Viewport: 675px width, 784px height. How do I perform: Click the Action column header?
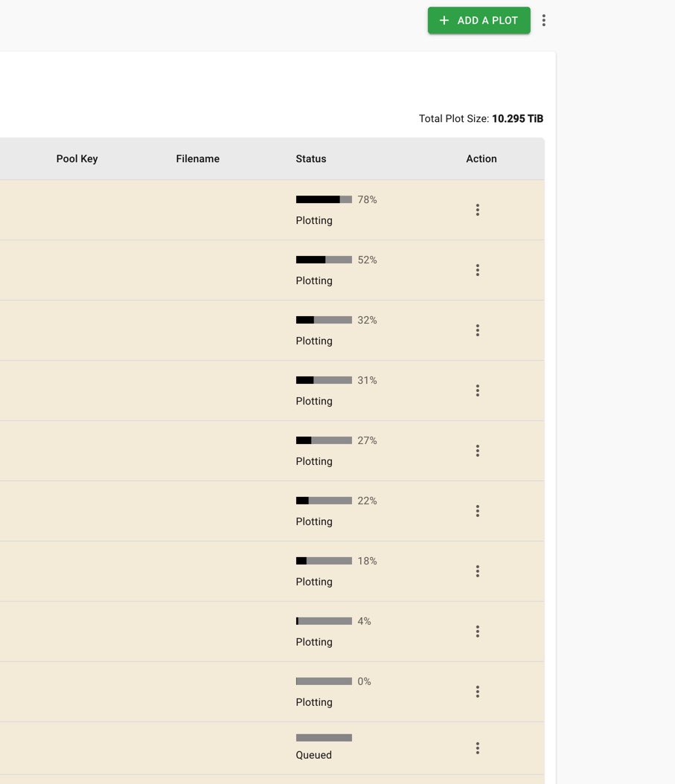(x=482, y=158)
